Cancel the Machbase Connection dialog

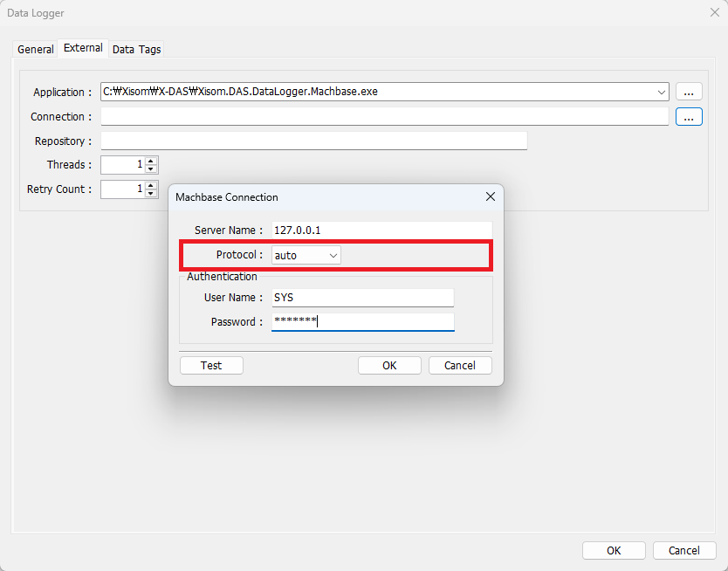(x=460, y=366)
